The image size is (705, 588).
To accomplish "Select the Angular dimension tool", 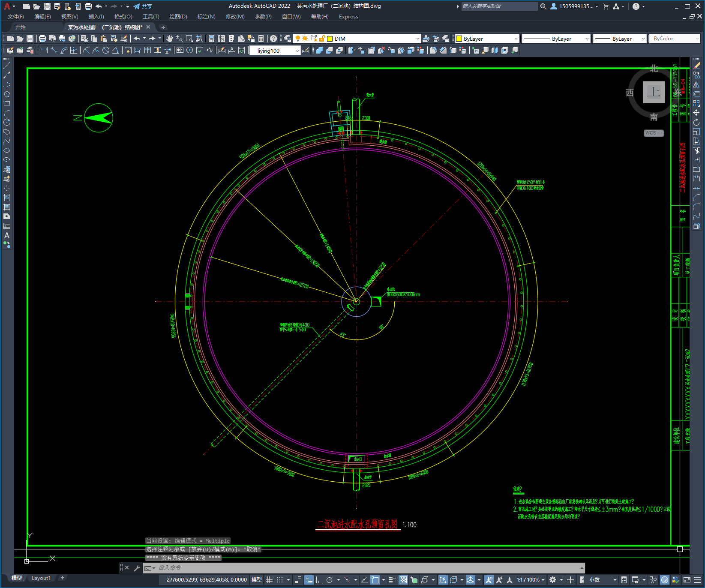I will pyautogui.click(x=116, y=50).
